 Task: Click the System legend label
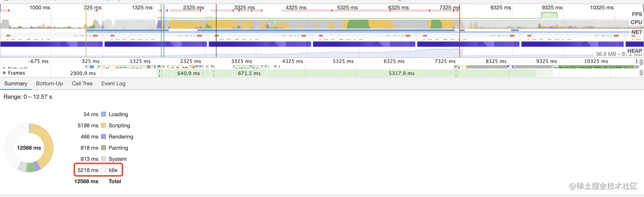click(x=118, y=159)
